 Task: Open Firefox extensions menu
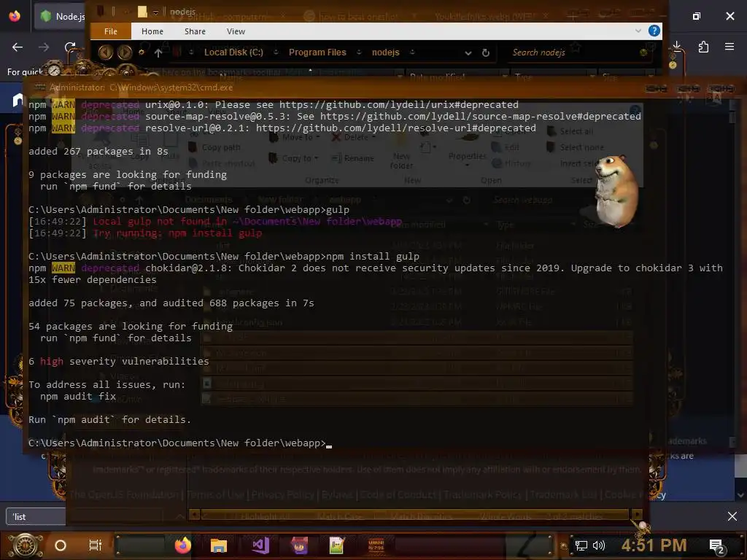(x=703, y=47)
